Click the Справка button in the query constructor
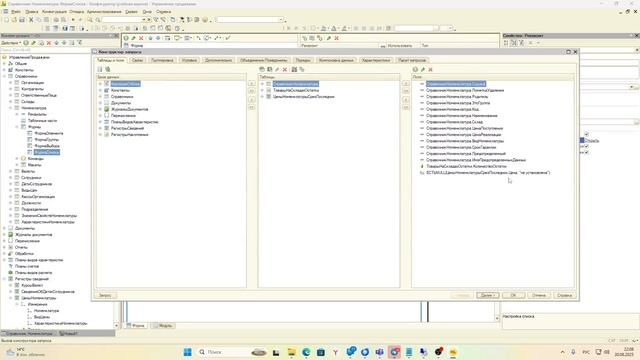 tap(565, 295)
